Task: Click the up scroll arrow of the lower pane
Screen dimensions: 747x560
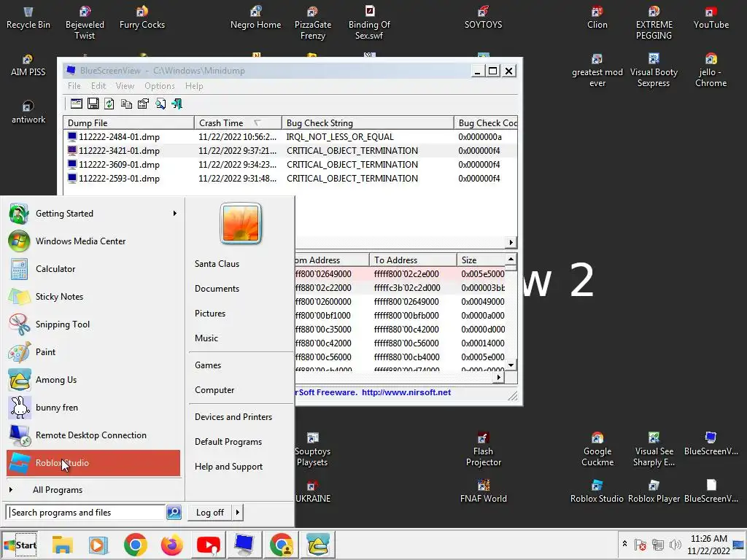Action: pyautogui.click(x=511, y=260)
